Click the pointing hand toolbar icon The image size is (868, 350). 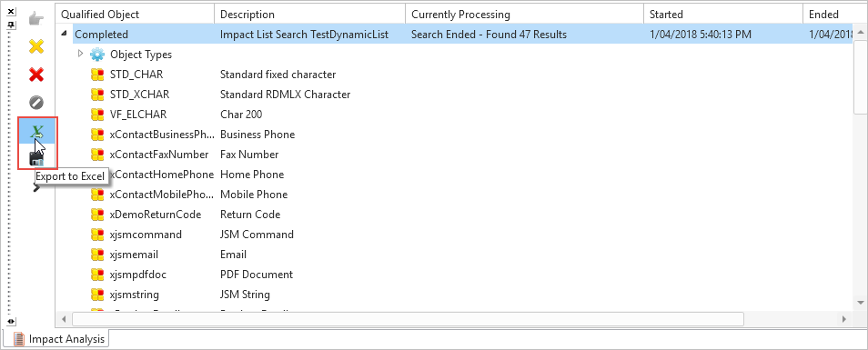(36, 19)
